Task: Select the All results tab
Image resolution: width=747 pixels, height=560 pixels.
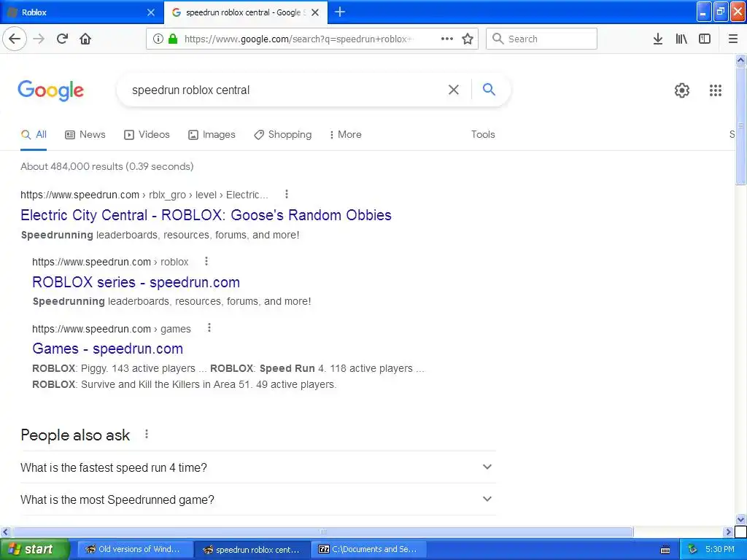Action: pos(34,135)
